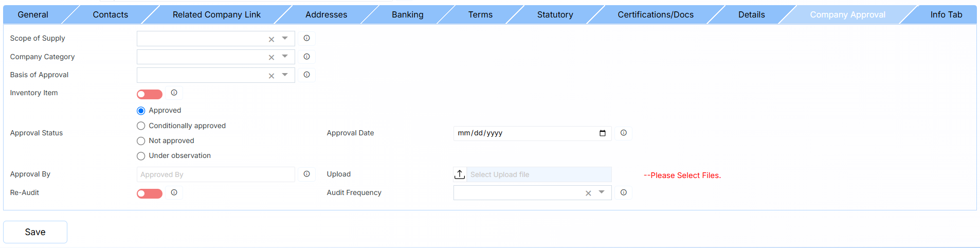Click info icon next to Approval Date
The image size is (980, 248).
[623, 133]
